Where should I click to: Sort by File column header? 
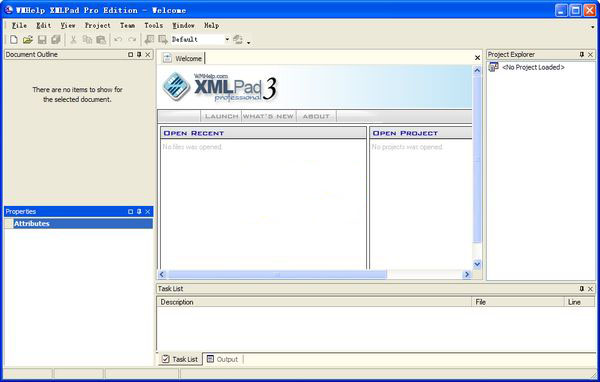[518, 302]
